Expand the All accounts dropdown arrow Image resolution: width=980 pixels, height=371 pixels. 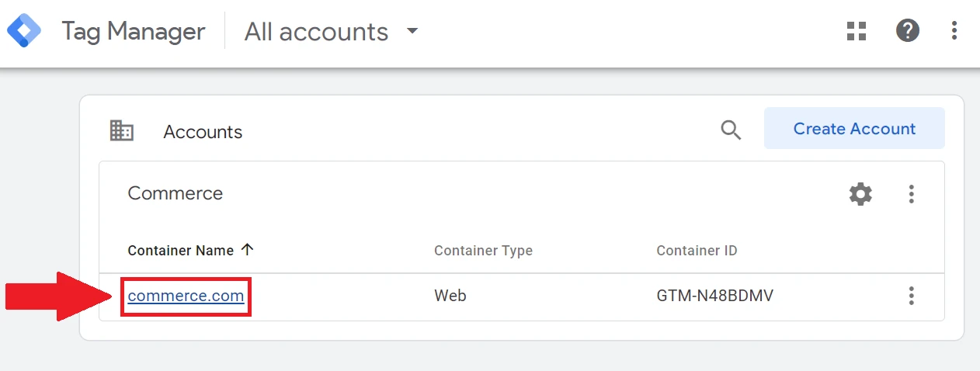(412, 31)
